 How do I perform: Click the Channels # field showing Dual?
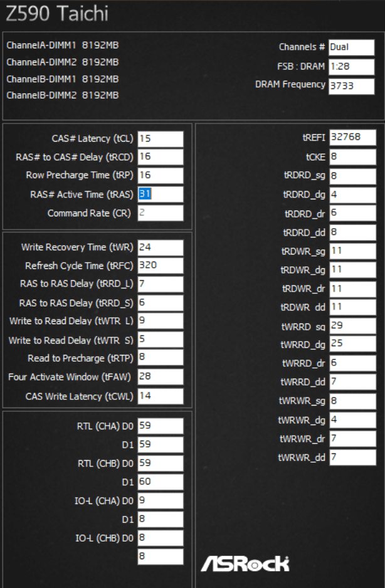click(352, 47)
